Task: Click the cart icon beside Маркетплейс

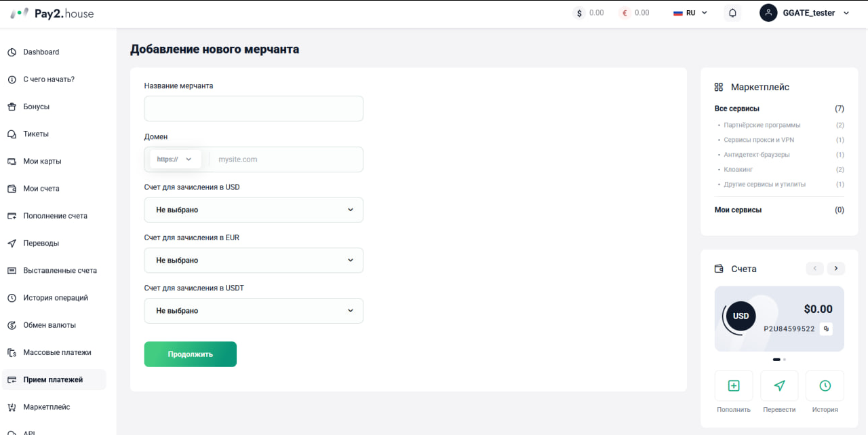Action: pos(12,407)
